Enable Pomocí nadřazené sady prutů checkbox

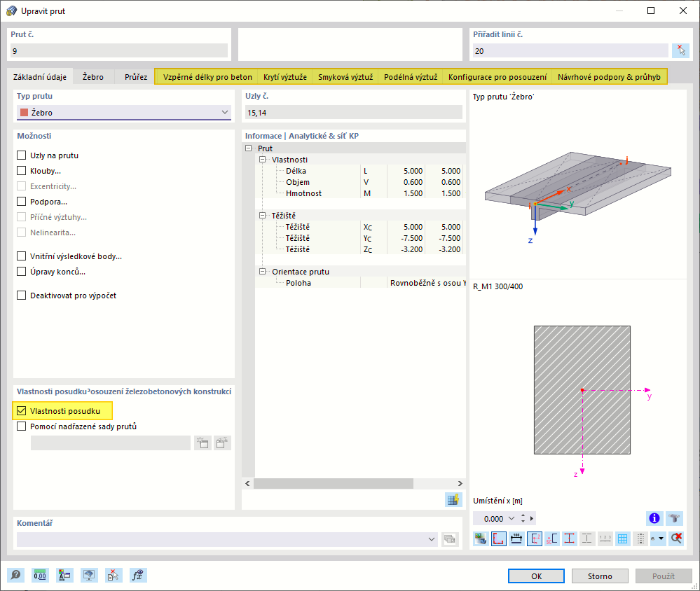coord(22,426)
